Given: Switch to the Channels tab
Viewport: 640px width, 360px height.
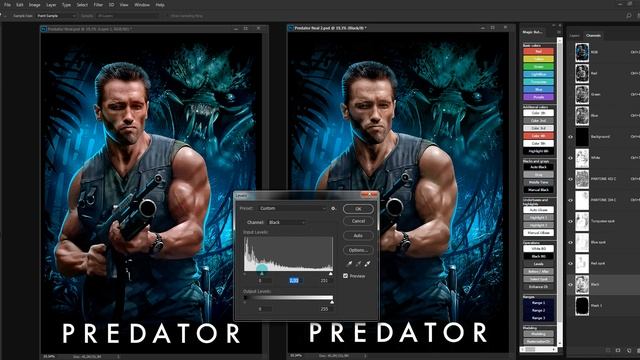Looking at the screenshot, I should [593, 36].
